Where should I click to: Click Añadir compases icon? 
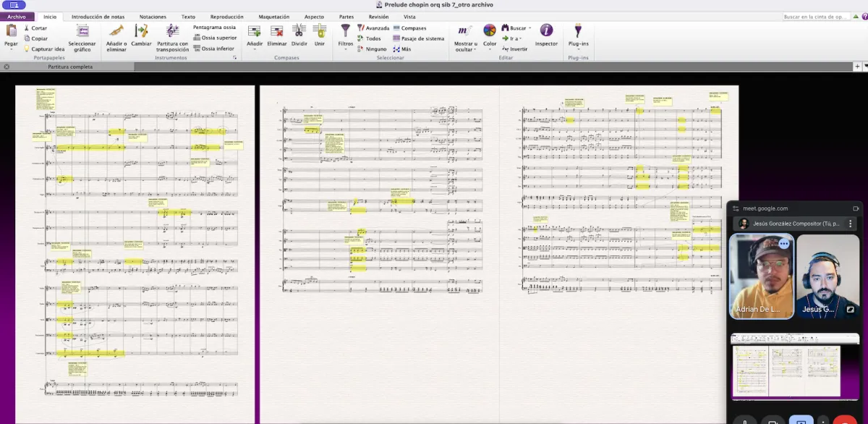(255, 30)
